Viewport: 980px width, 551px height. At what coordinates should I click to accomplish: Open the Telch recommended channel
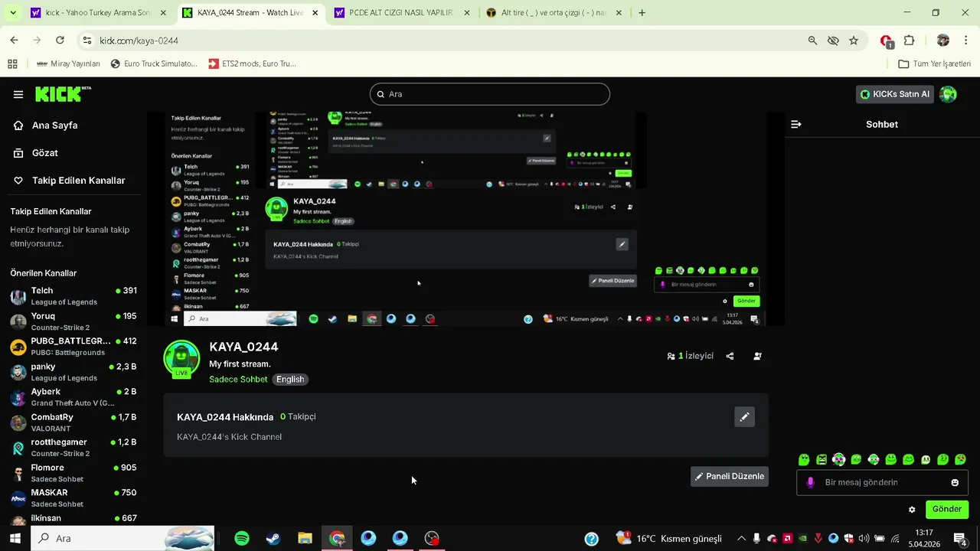(73, 296)
